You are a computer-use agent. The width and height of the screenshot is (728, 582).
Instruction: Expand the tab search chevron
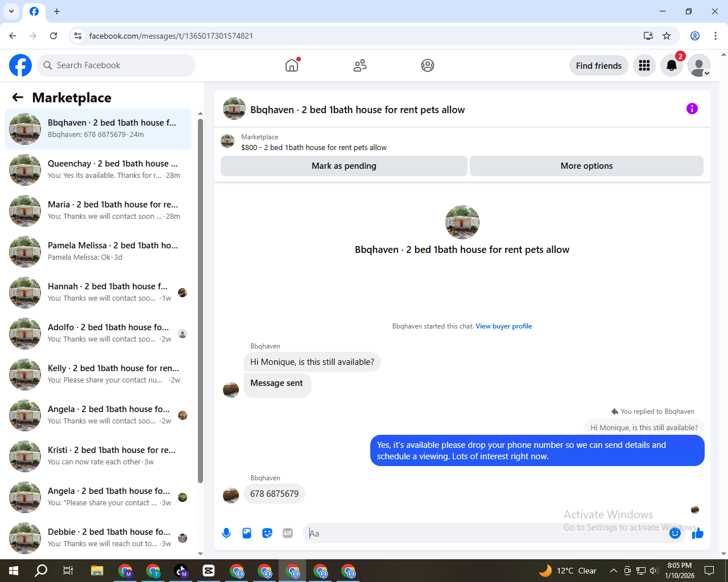(11, 11)
